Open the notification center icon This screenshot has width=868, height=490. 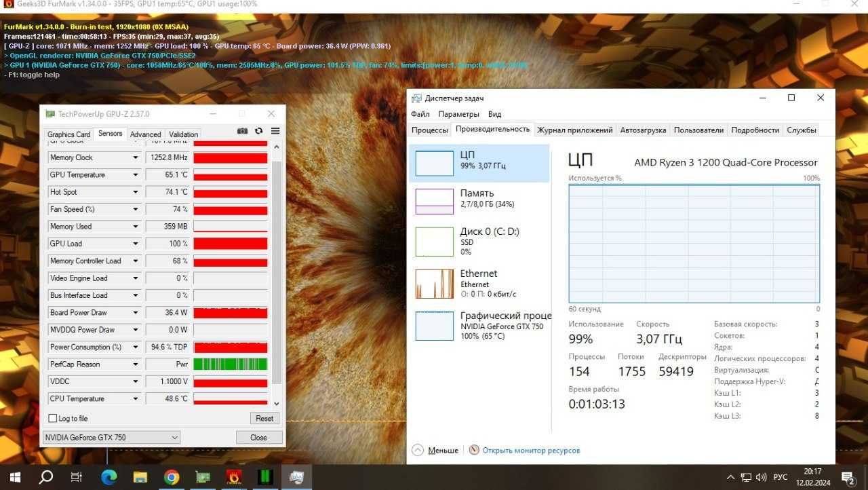848,477
